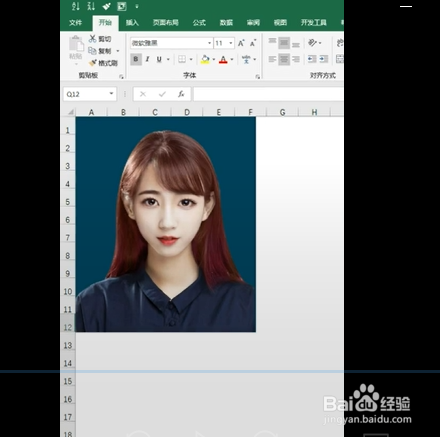Viewport: 440px width, 437px height.
Task: Open the 数据 (Data) tab
Action: 226,23
